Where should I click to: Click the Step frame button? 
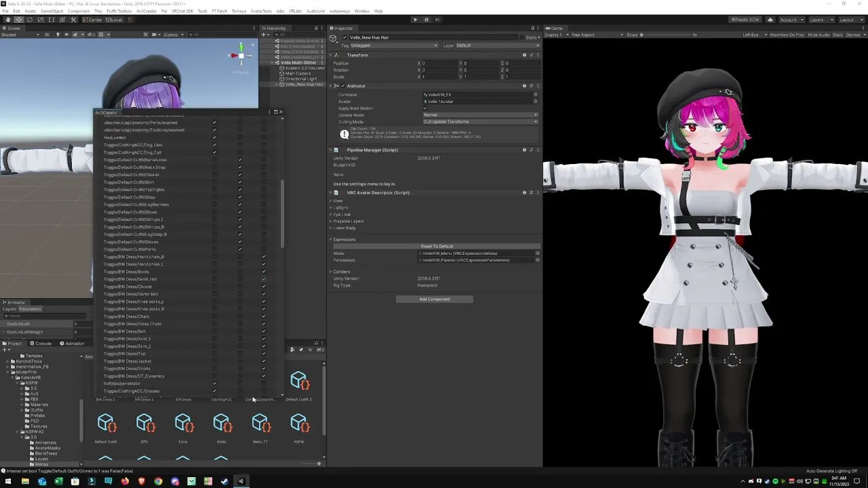pyautogui.click(x=437, y=20)
